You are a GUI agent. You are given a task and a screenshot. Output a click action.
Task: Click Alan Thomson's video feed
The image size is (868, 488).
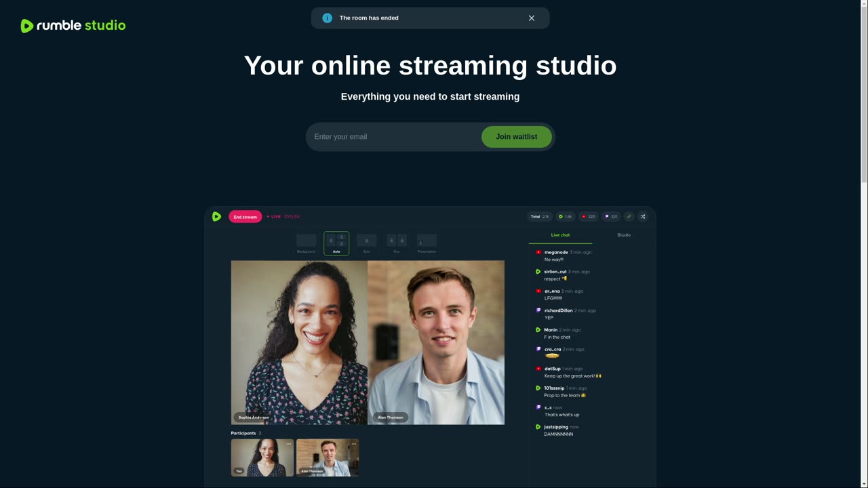pyautogui.click(x=436, y=342)
